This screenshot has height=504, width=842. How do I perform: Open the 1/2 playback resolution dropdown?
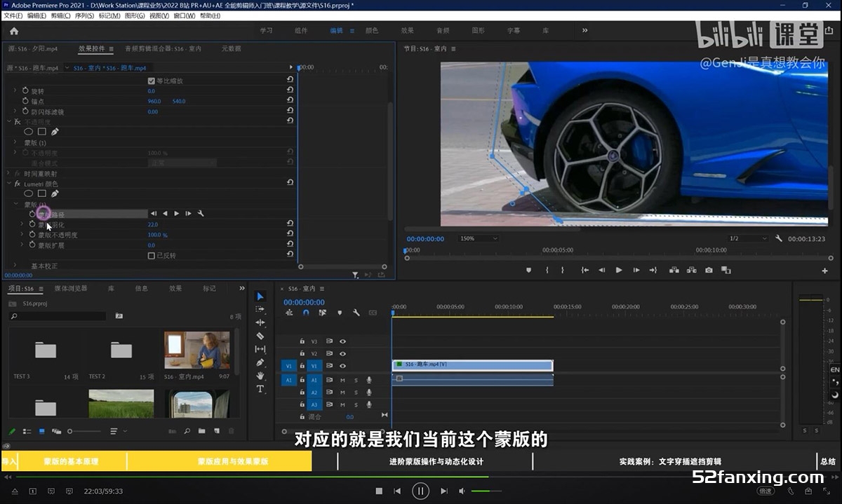pyautogui.click(x=749, y=239)
